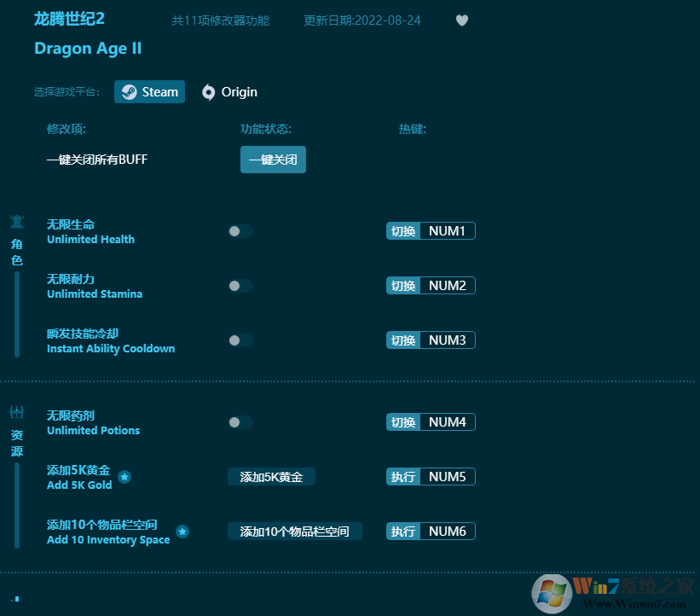This screenshot has width=700, height=616.
Task: Toggle Unlimited Stamina switch
Action: 240,286
